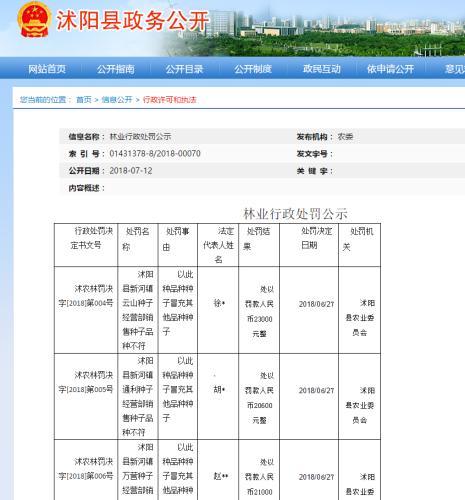Viewport: 465px width, 500px height.
Task: Click the 信息公开 breadcrumb link
Action: [117, 100]
